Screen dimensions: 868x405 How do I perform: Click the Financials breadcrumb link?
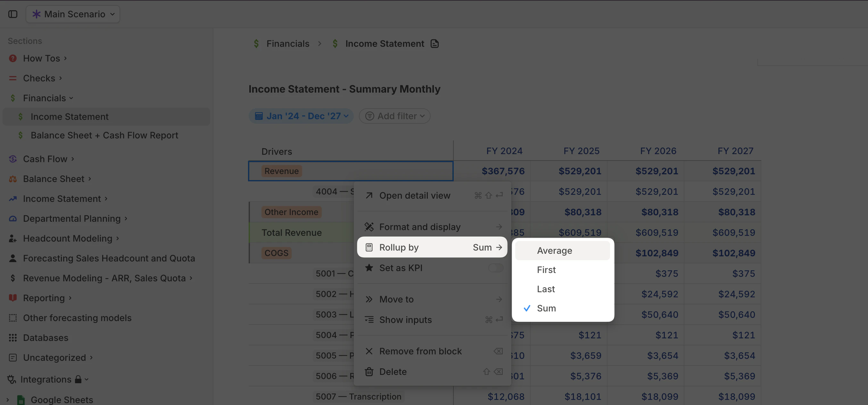click(287, 44)
